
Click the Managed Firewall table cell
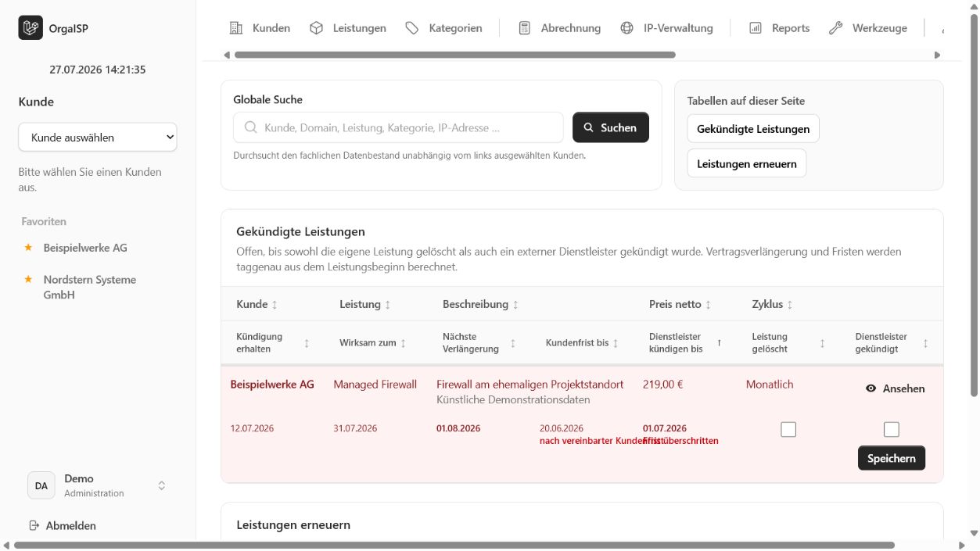pos(375,385)
